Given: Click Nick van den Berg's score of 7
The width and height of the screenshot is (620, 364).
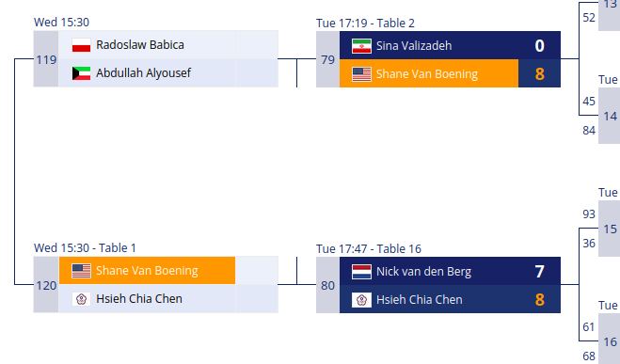Looking at the screenshot, I should click(x=539, y=272).
